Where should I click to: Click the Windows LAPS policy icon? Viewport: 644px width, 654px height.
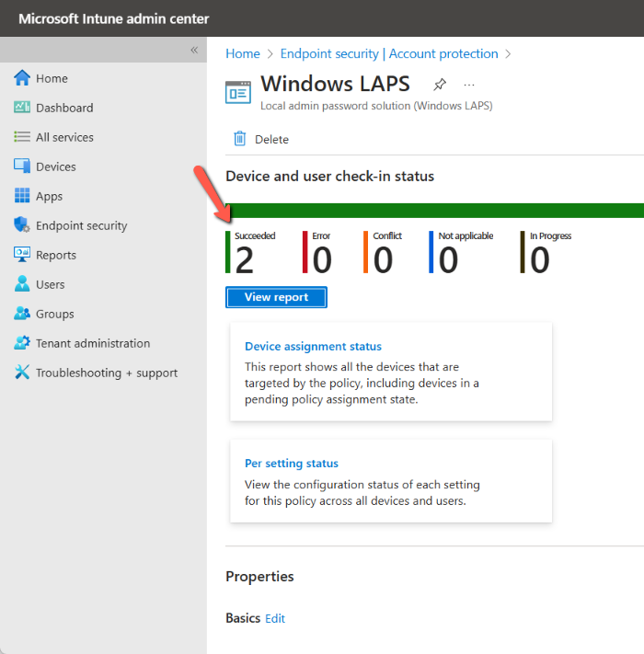pos(238,92)
